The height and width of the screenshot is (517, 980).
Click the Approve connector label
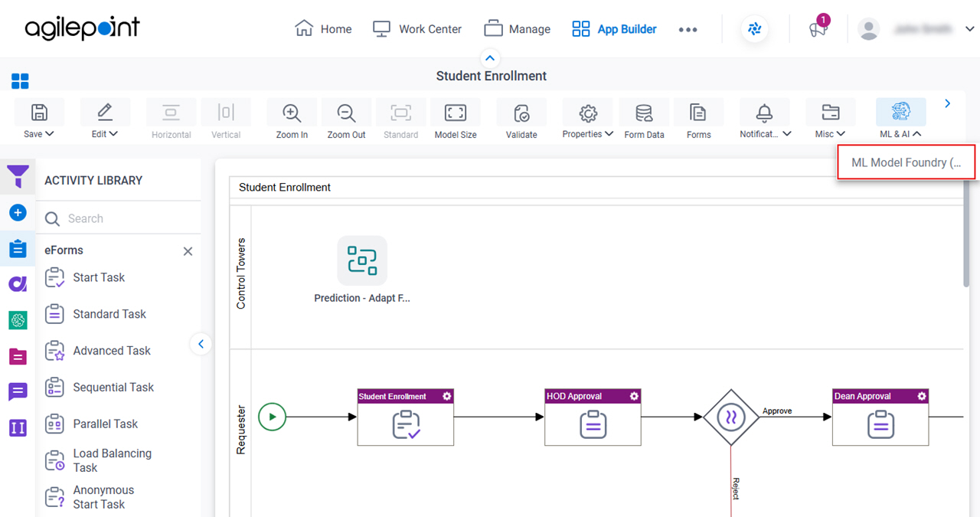(x=777, y=411)
